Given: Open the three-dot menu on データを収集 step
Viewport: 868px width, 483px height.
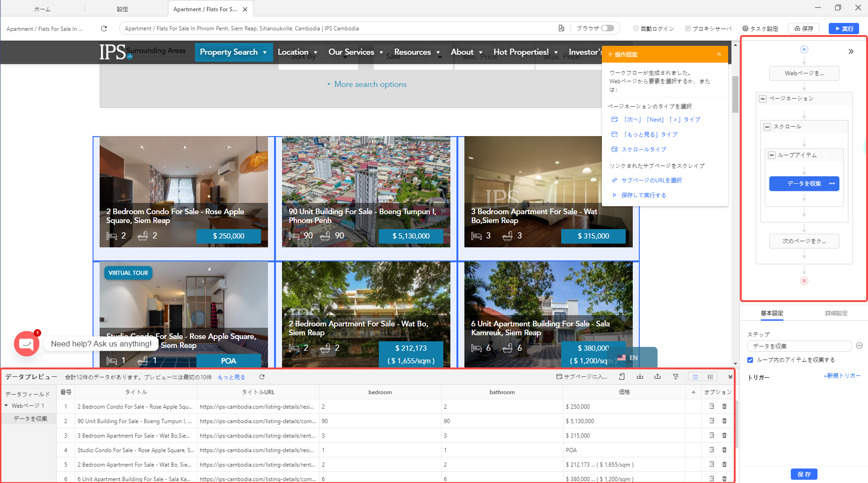Looking at the screenshot, I should click(x=832, y=184).
